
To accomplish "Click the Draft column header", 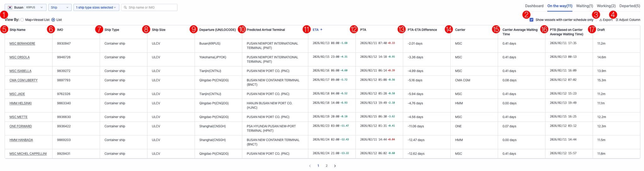I will click(601, 30).
